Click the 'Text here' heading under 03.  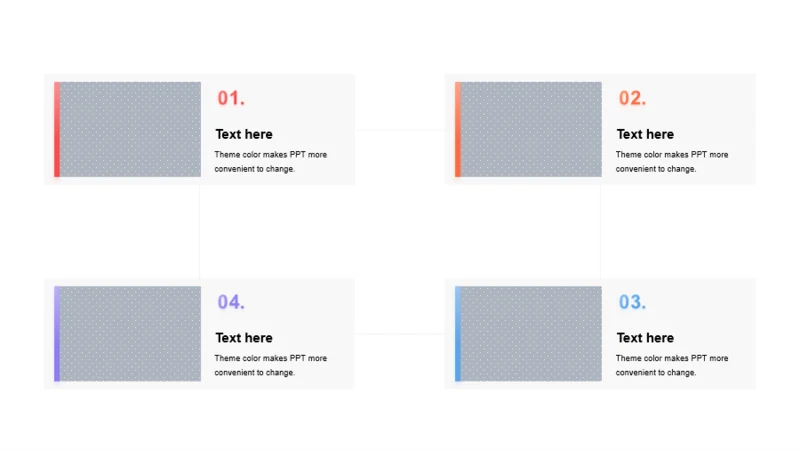[645, 338]
